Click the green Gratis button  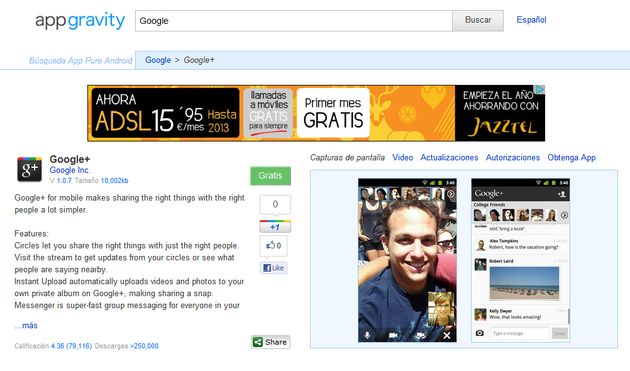point(270,176)
